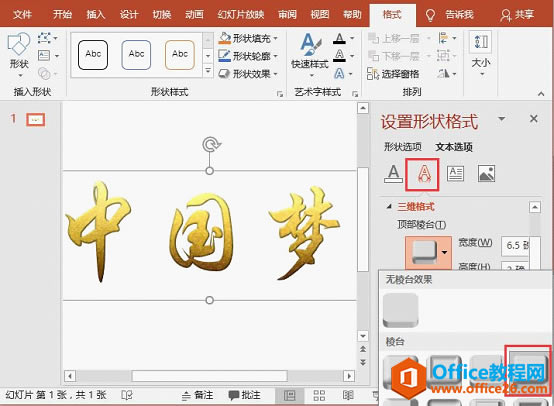554x406 pixels.
Task: Click horizontal scrollbar right arrow
Action: (x=349, y=376)
